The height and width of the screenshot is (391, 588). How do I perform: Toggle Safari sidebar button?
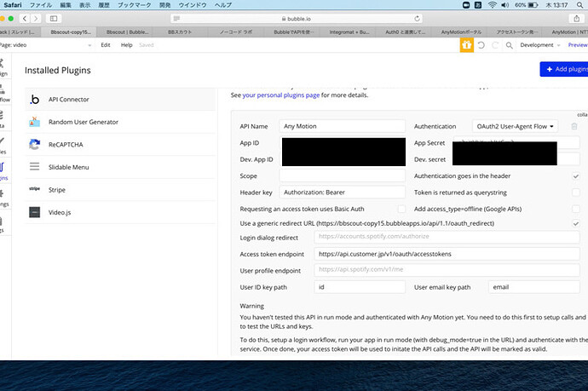(x=54, y=19)
